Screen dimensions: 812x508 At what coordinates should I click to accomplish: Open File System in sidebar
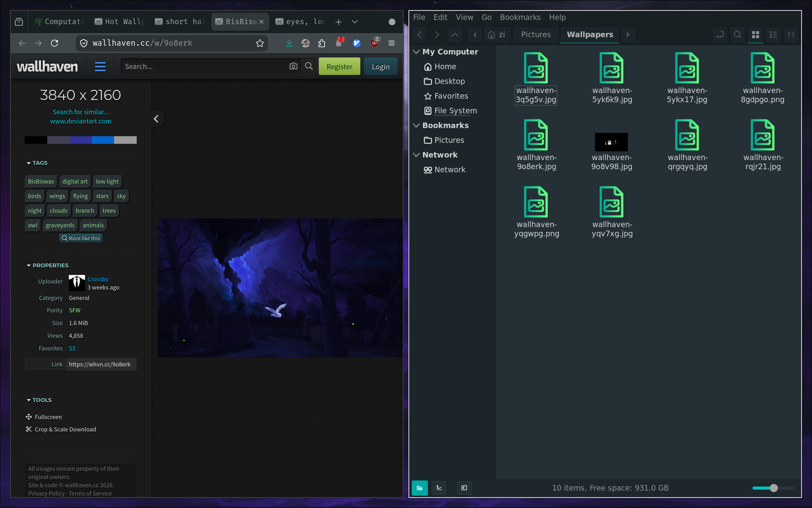click(x=450, y=110)
